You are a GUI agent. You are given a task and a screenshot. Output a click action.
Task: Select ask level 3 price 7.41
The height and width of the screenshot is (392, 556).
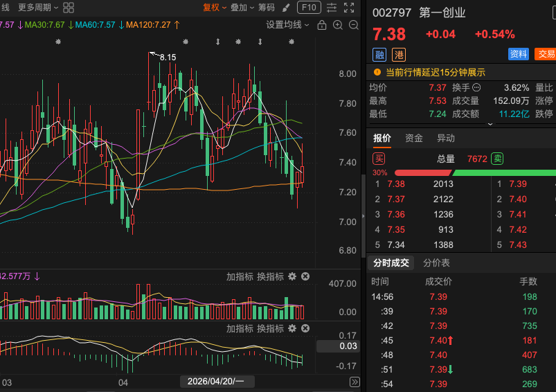coord(518,214)
